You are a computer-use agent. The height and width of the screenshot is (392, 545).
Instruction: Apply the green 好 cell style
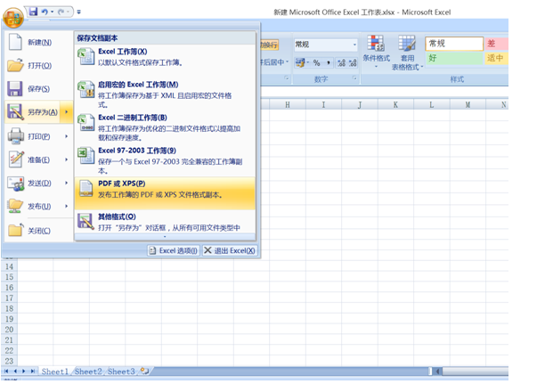pyautogui.click(x=454, y=58)
